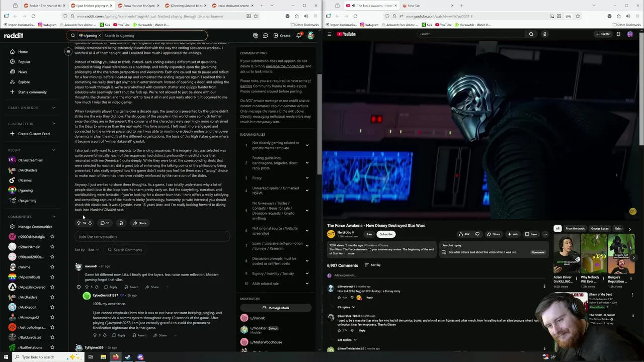Click the YouTube search input field
The width and height of the screenshot is (644, 362).
coord(470,34)
